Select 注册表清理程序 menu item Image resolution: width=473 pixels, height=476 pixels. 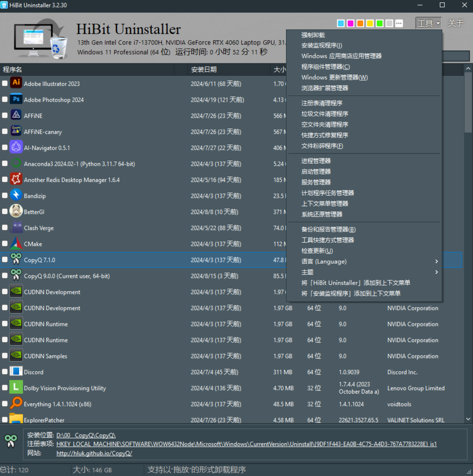click(x=364, y=103)
